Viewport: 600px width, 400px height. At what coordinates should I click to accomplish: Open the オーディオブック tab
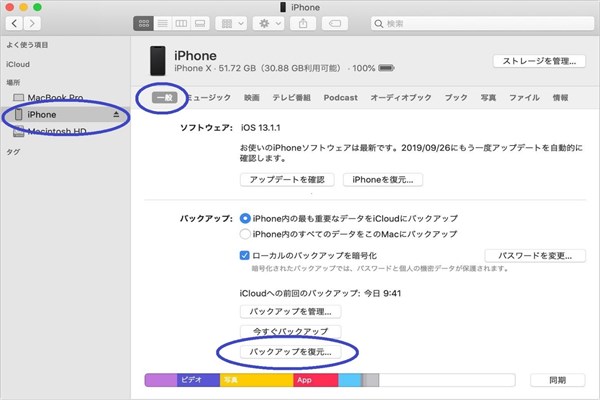pos(401,98)
